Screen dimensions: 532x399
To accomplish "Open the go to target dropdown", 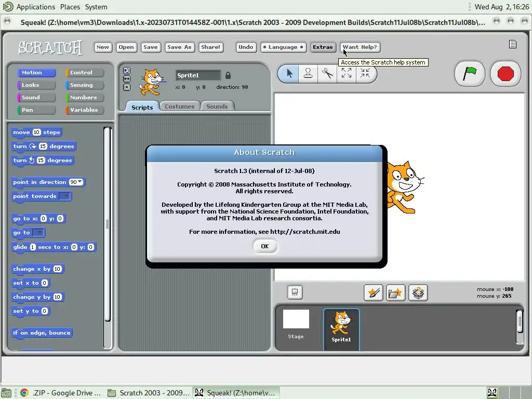I will coord(38,233).
